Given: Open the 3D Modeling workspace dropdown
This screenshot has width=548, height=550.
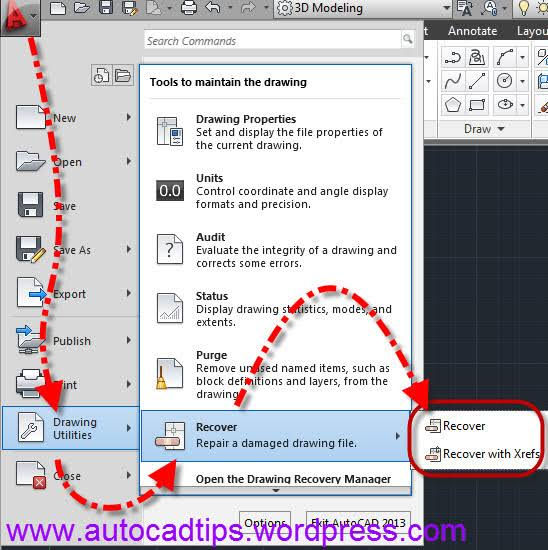Looking at the screenshot, I should [363, 8].
